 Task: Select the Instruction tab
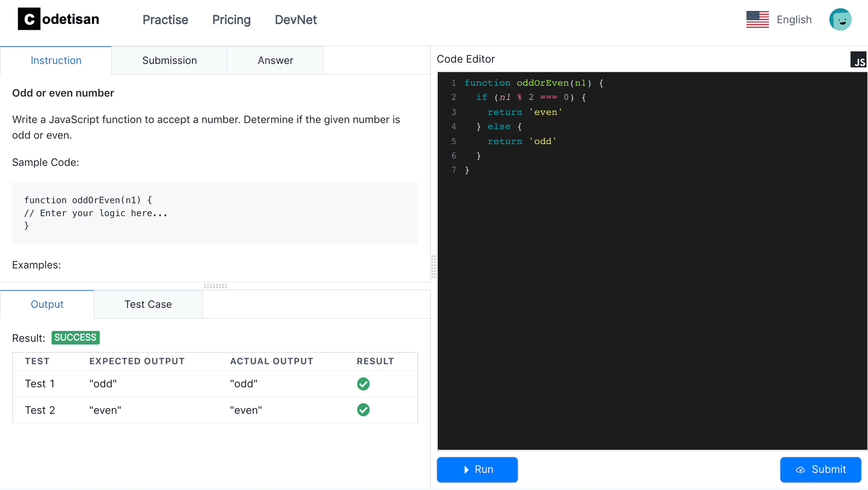[56, 61]
